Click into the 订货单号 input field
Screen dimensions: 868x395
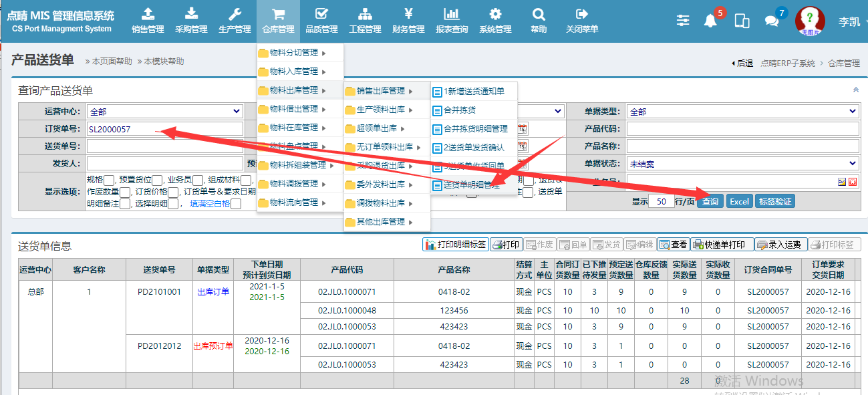pyautogui.click(x=165, y=129)
